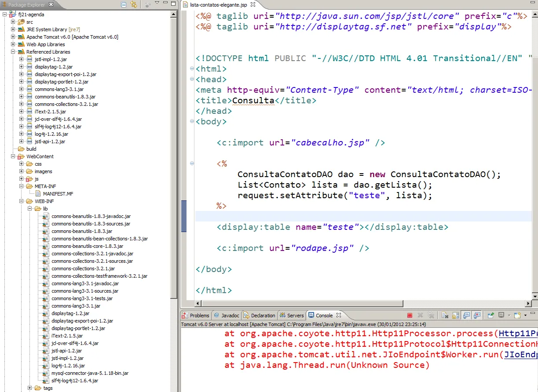Select MANIFEST.MF file

click(58, 194)
